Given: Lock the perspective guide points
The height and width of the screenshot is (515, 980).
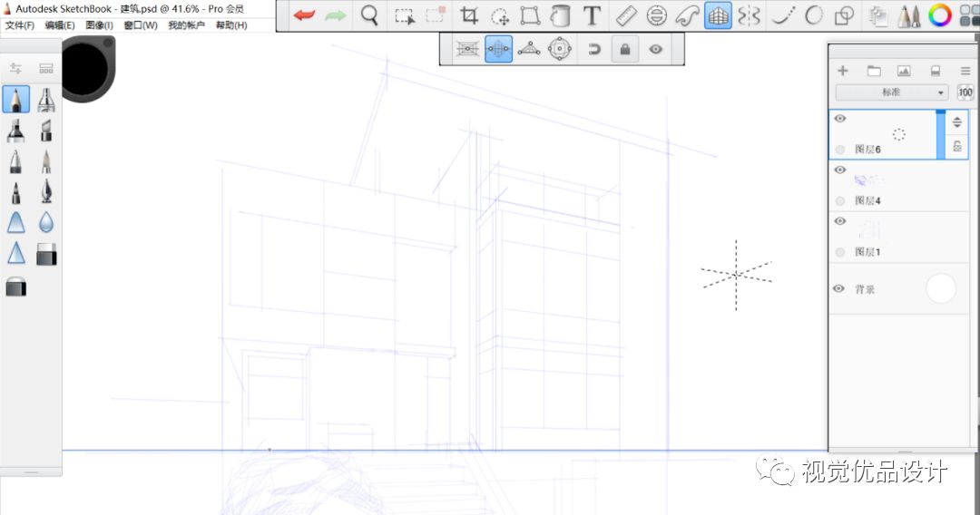Looking at the screenshot, I should tap(625, 49).
